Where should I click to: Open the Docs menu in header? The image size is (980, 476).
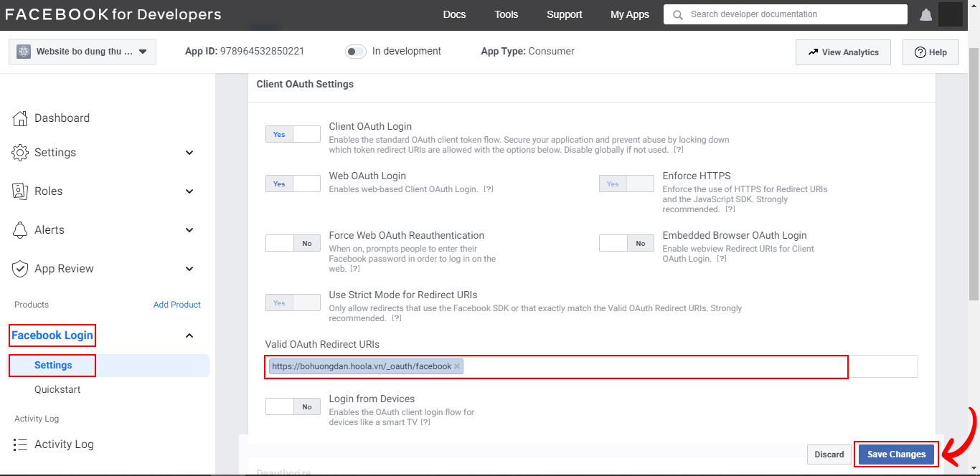pyautogui.click(x=454, y=14)
